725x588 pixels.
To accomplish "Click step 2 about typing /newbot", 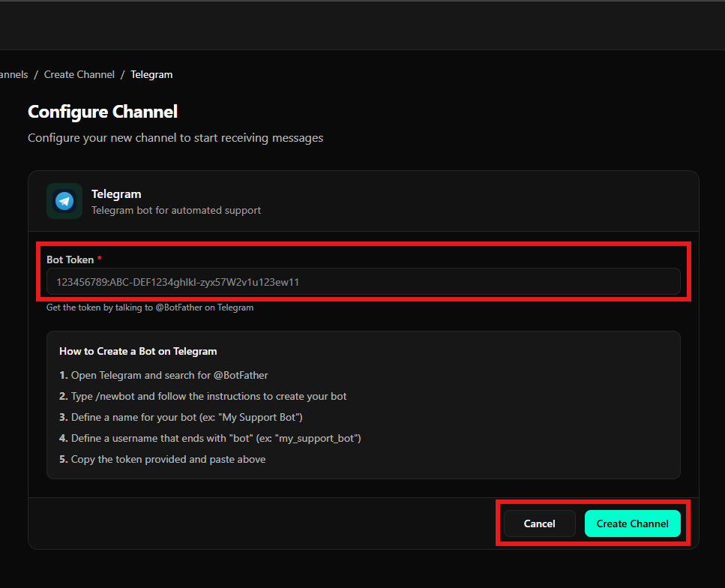I will pyautogui.click(x=203, y=397).
